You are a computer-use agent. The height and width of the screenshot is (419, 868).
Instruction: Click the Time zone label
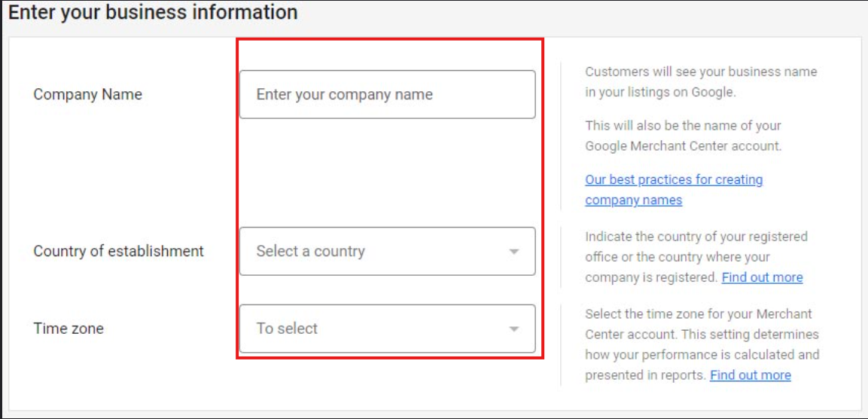69,329
